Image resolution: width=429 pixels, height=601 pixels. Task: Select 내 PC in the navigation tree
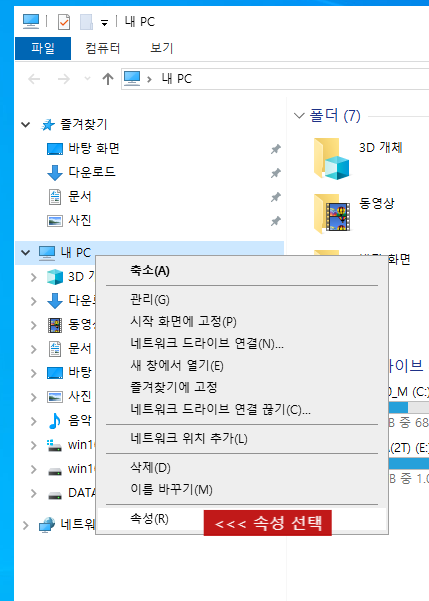76,253
